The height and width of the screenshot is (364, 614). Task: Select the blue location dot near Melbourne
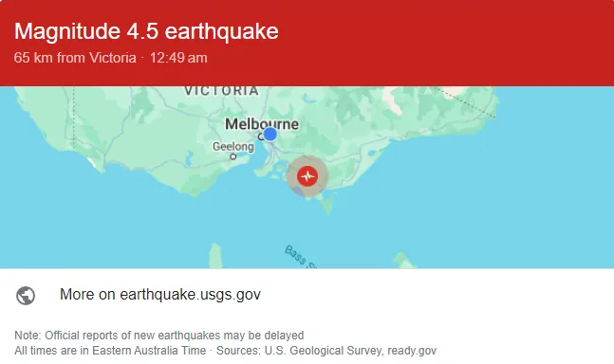click(x=270, y=134)
